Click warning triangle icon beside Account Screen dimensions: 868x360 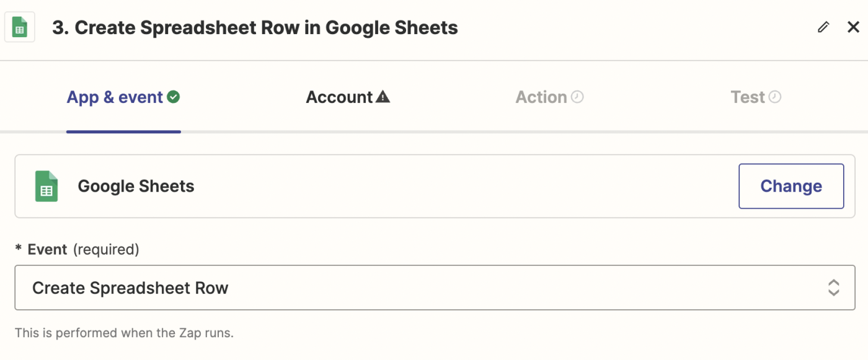pyautogui.click(x=383, y=97)
